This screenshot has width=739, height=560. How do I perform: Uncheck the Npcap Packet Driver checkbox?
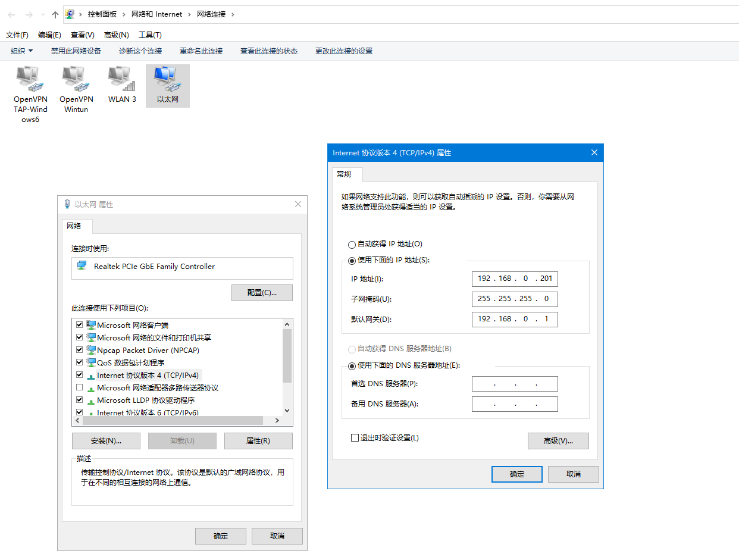click(80, 350)
